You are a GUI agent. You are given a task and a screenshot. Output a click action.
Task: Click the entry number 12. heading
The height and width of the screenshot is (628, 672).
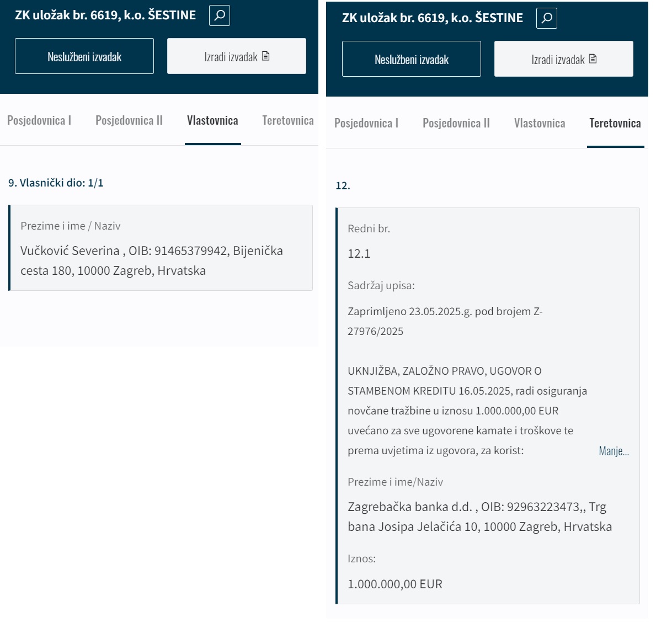343,185
